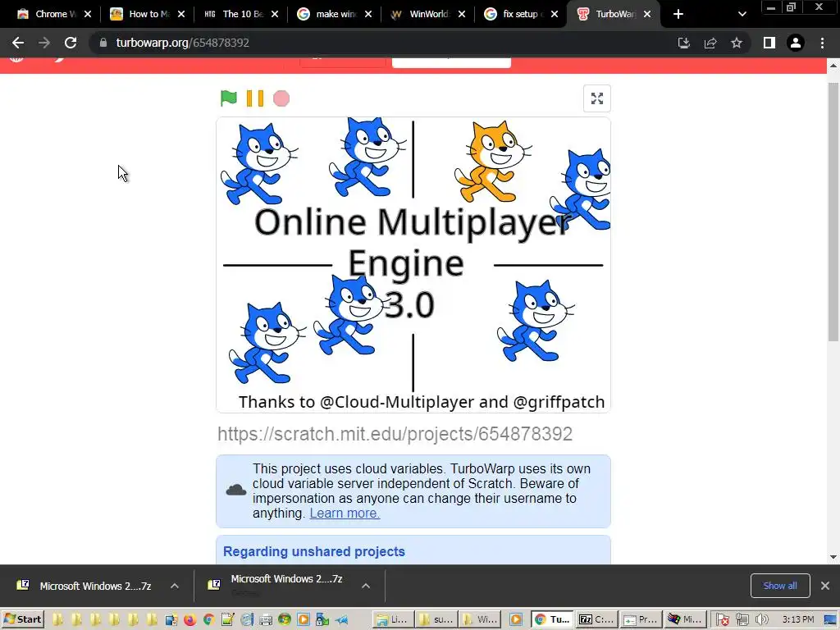Click the scrollbar down arrow
The image size is (840, 630).
point(833,557)
